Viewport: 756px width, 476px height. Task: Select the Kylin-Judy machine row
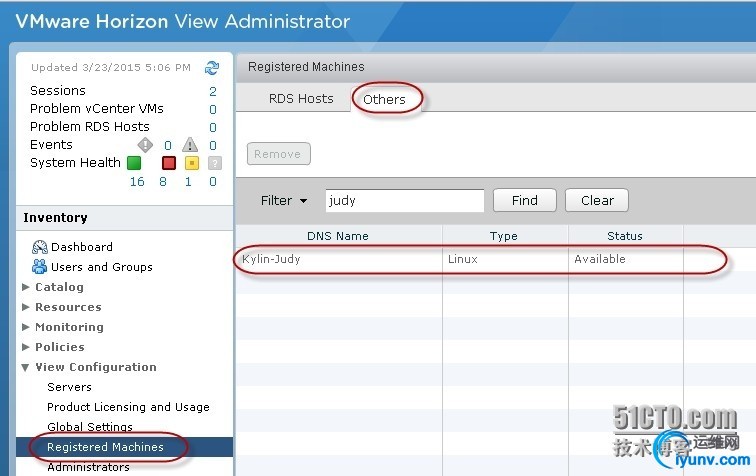tap(496, 259)
